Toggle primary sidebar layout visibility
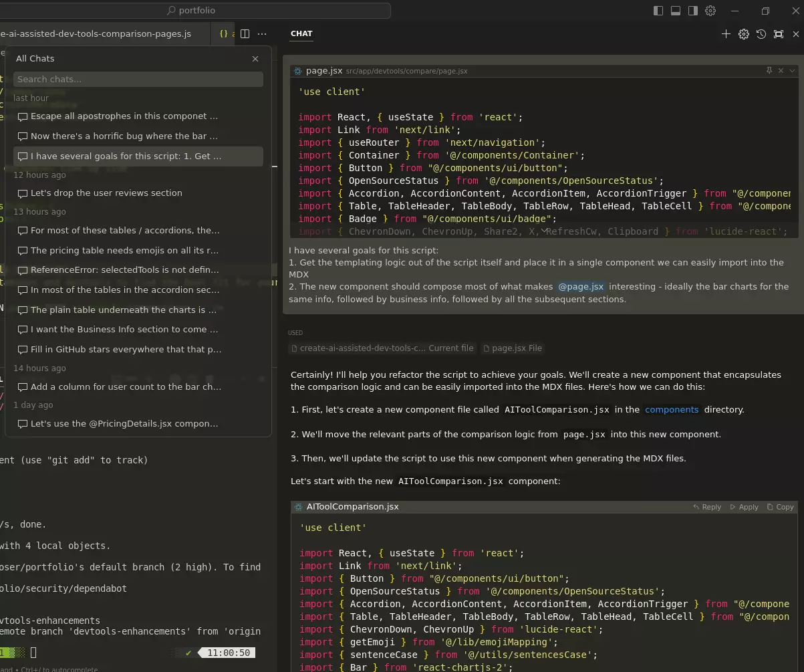This screenshot has height=672, width=804. tap(658, 11)
